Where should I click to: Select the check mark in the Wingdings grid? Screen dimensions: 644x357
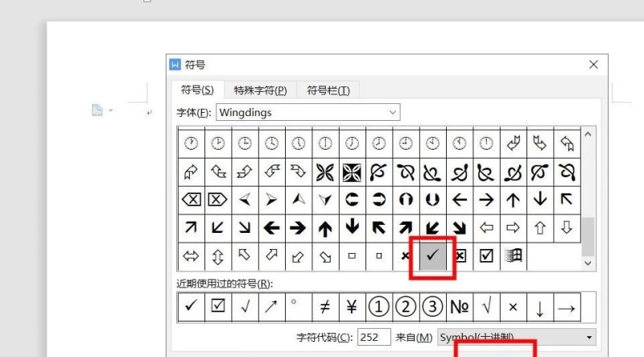(432, 255)
